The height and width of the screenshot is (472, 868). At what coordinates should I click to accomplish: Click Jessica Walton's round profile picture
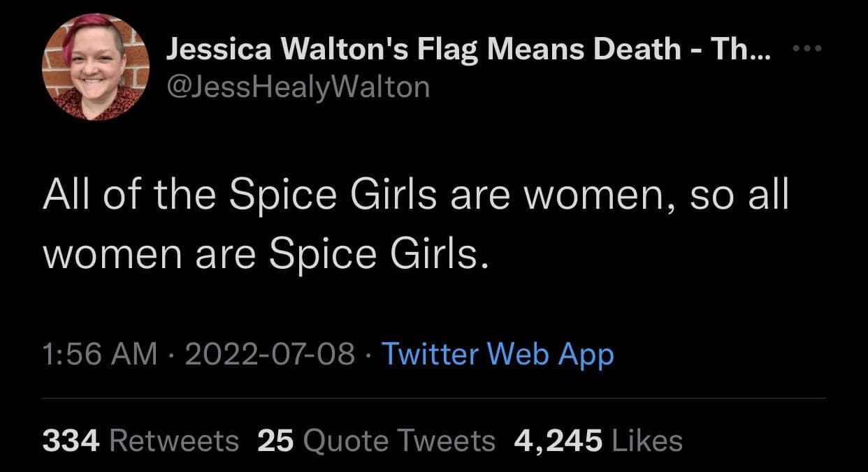point(96,68)
